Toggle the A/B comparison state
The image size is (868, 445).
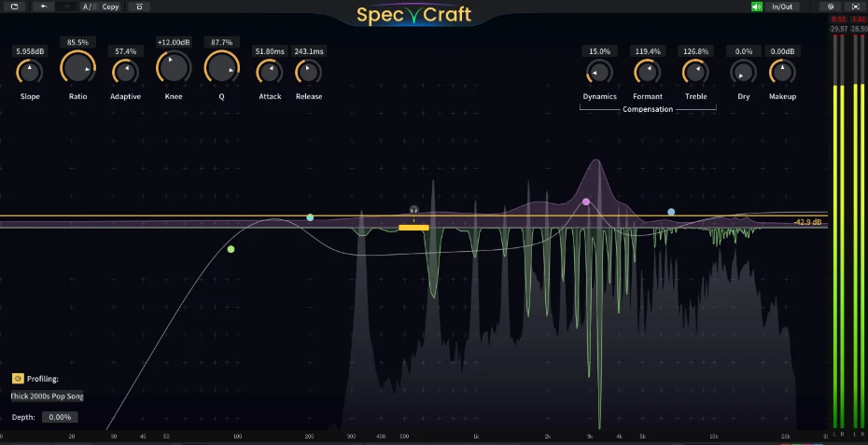89,7
